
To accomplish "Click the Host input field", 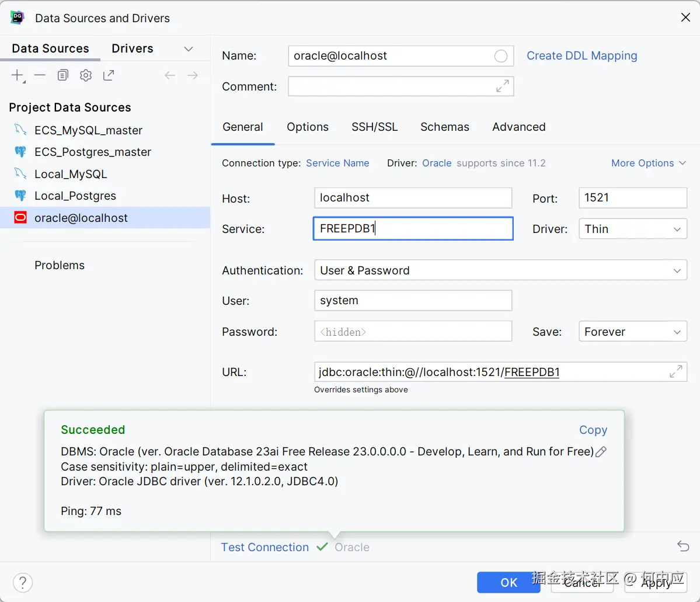I will click(413, 198).
